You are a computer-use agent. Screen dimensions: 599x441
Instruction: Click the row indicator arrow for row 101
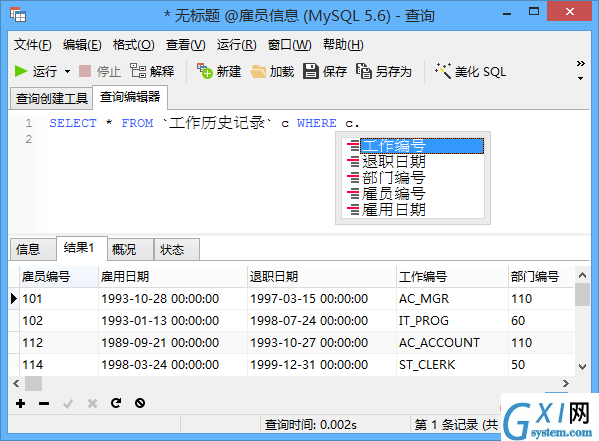pyautogui.click(x=14, y=298)
